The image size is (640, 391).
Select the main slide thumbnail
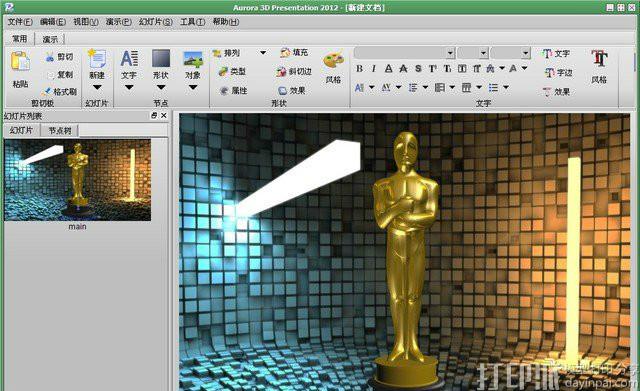click(x=78, y=180)
